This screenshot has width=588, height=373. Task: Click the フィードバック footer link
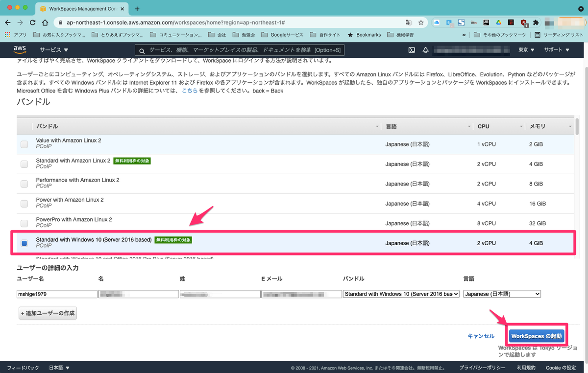[x=23, y=368]
